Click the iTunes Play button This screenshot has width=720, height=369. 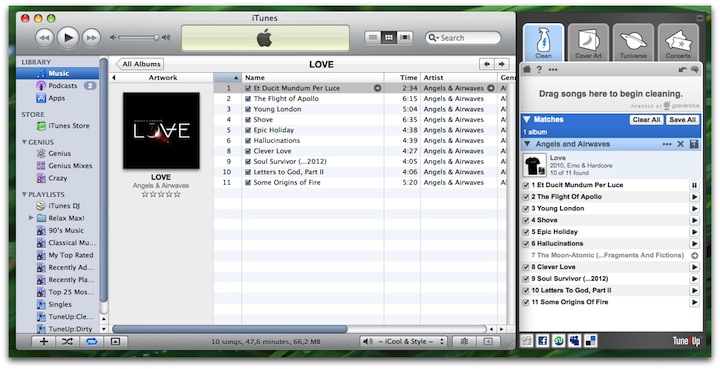coord(68,38)
